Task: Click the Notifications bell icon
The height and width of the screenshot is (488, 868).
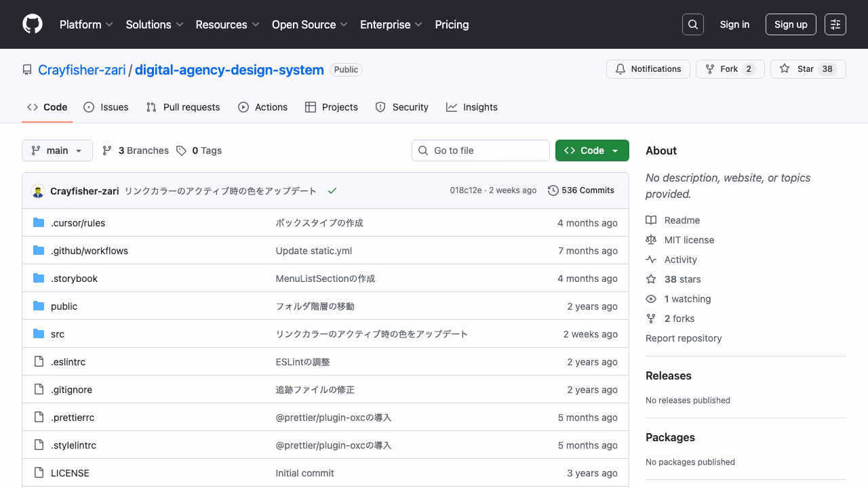Action: click(620, 68)
